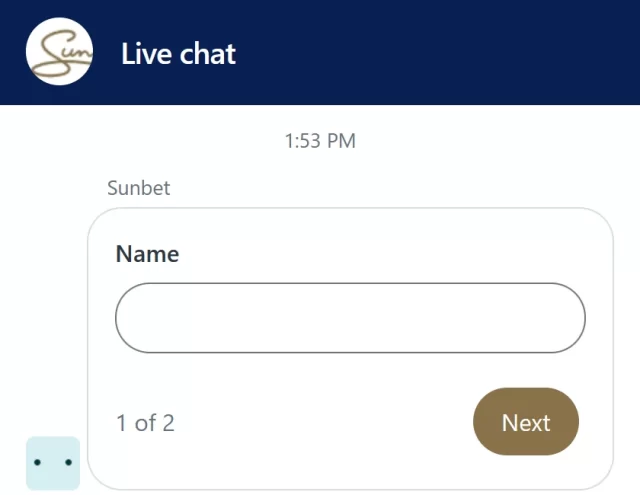Click the 1:53 PM timestamp
This screenshot has height=495, width=640.
(x=320, y=141)
